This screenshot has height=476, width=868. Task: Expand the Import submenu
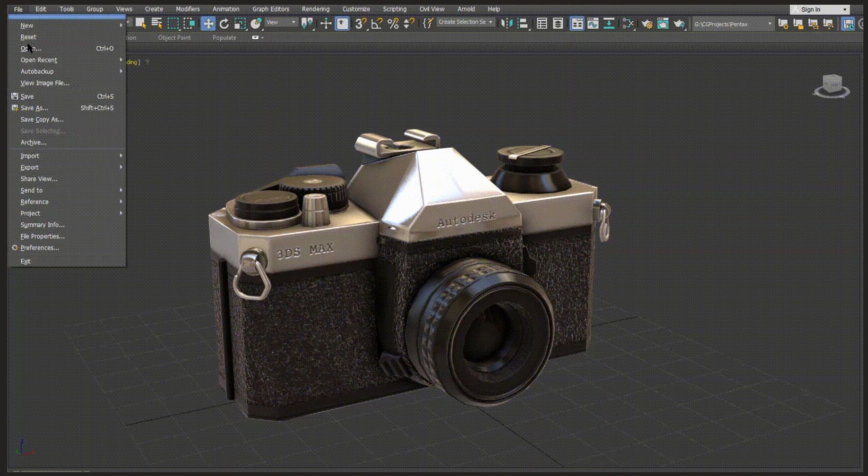pos(67,156)
